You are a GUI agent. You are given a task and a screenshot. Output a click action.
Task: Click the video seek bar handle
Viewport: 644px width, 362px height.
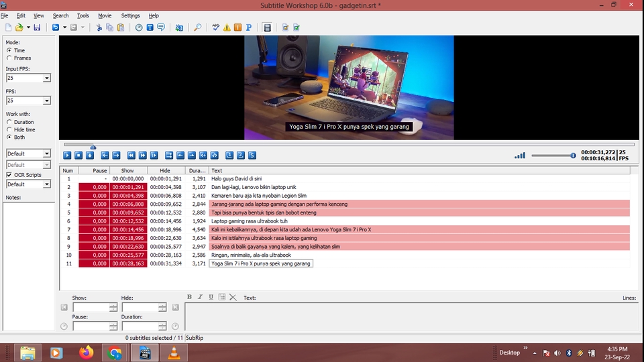pyautogui.click(x=93, y=146)
